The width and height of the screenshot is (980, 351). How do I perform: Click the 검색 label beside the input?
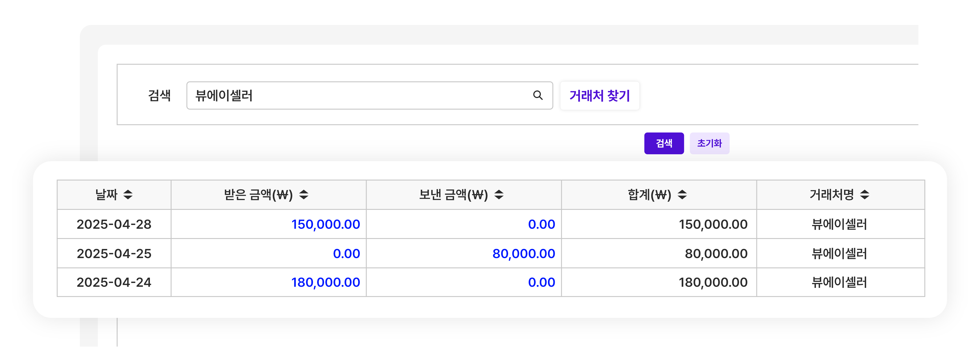(x=159, y=95)
